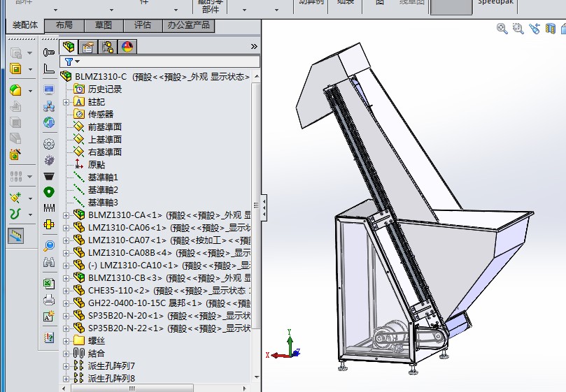Expand the 結合 mates node
The image size is (566, 392).
(x=66, y=354)
